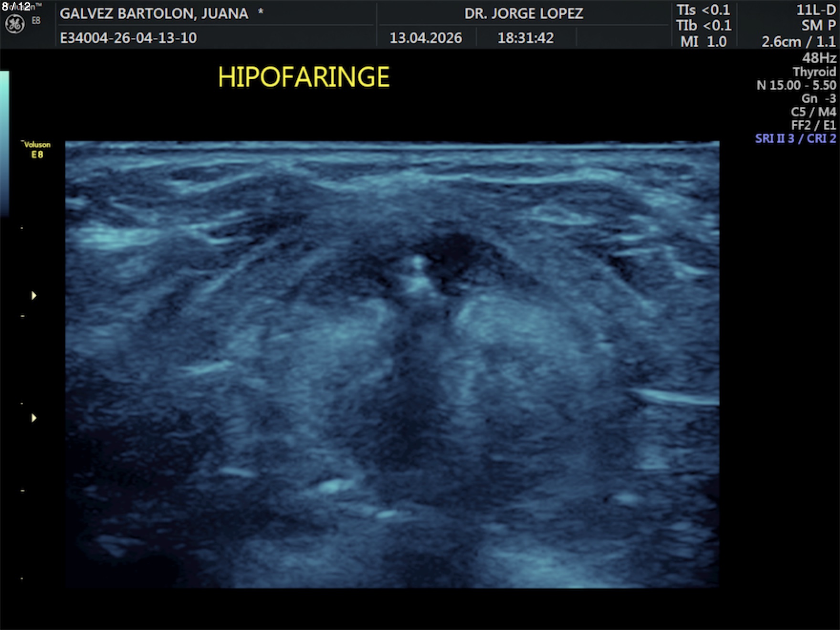Select the 11L-D probe indicator
Screen dimensions: 840x630
(816, 10)
